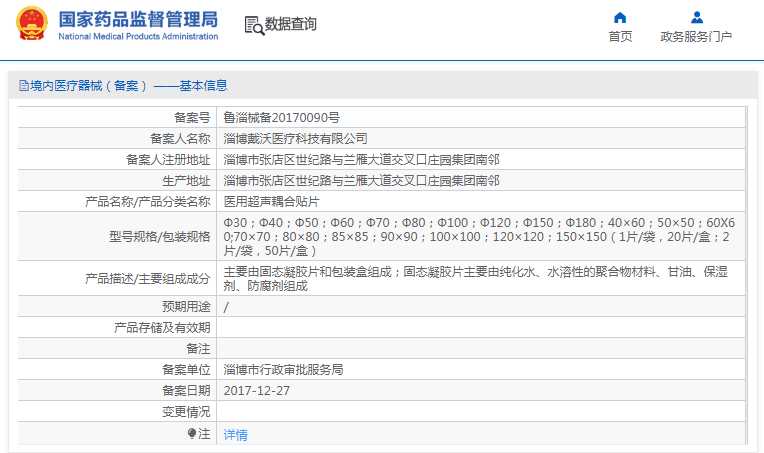The image size is (764, 453).
Task: Click the 备案人注册地址 row label
Action: pos(168,159)
